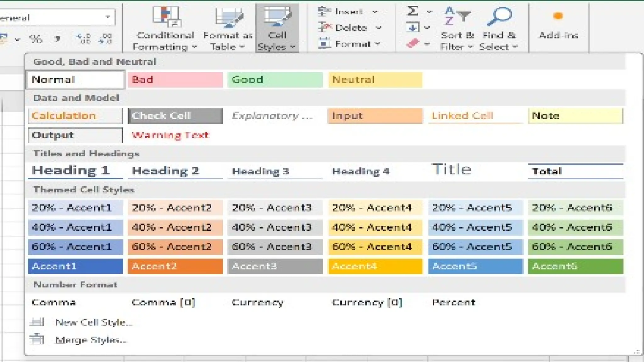The image size is (644, 362).
Task: Choose New Cell Style menu entry
Action: coord(93,322)
